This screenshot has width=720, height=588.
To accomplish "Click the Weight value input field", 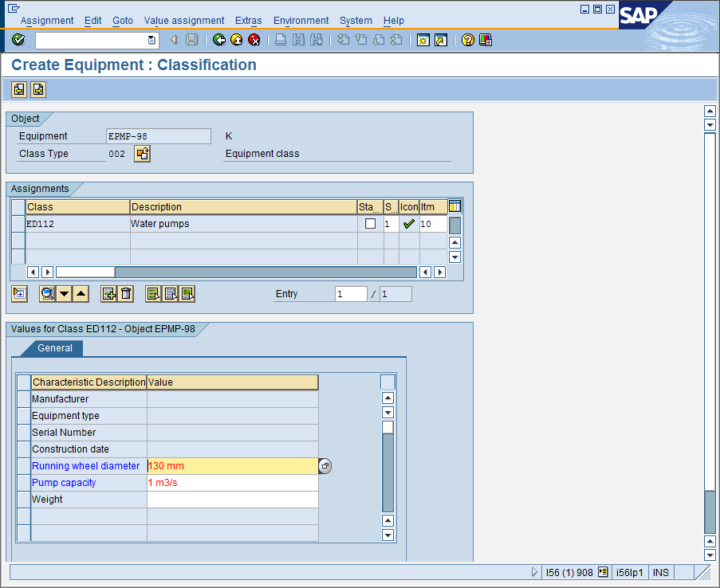I will pos(233,500).
